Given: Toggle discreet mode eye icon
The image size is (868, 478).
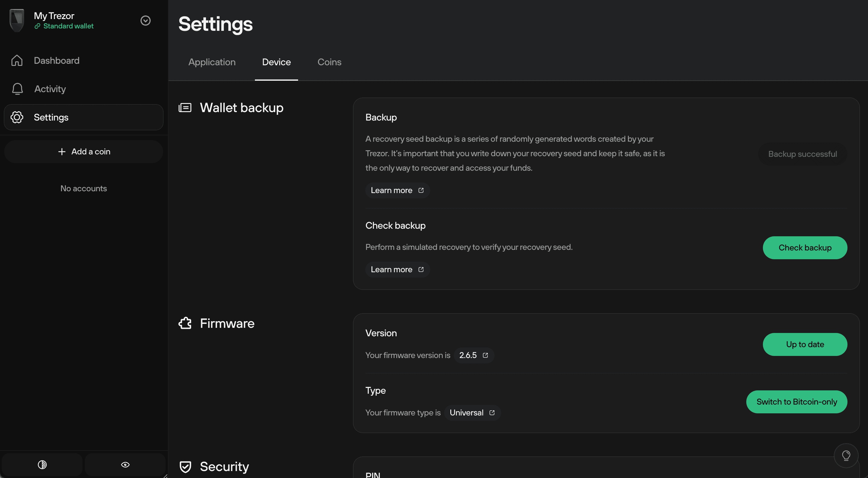Looking at the screenshot, I should (x=125, y=465).
